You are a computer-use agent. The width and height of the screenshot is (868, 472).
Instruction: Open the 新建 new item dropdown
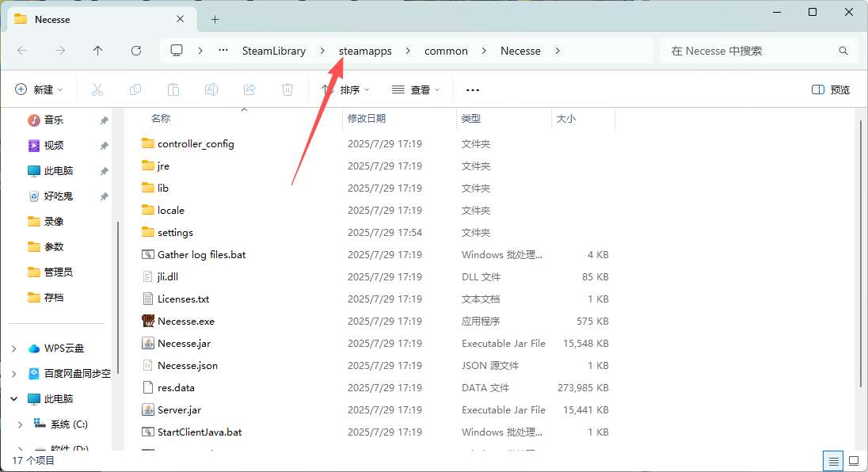pyautogui.click(x=39, y=89)
